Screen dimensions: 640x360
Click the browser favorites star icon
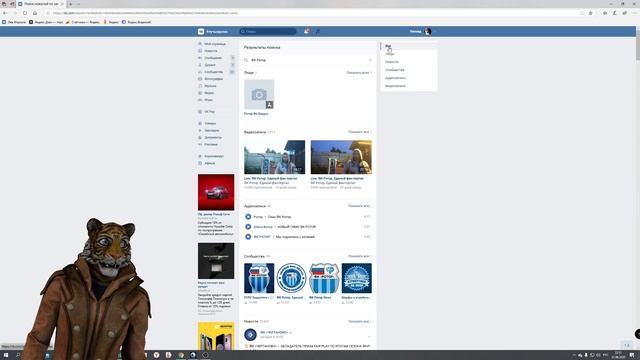[591, 13]
